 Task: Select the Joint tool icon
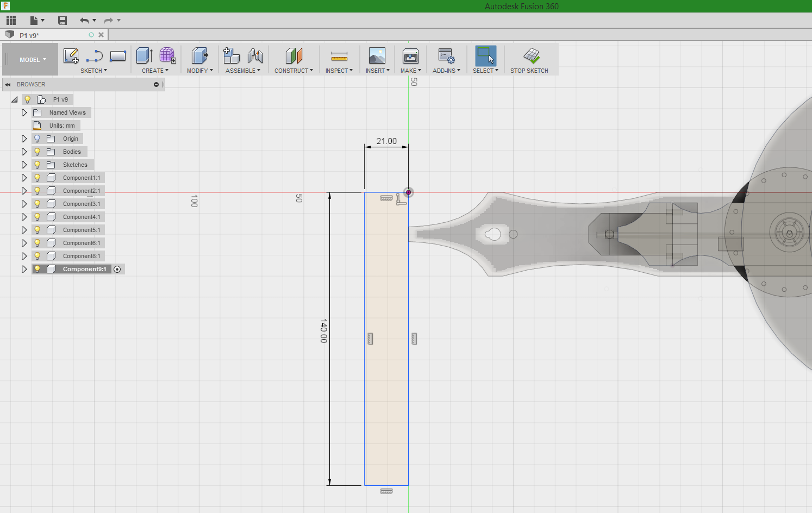[255, 56]
